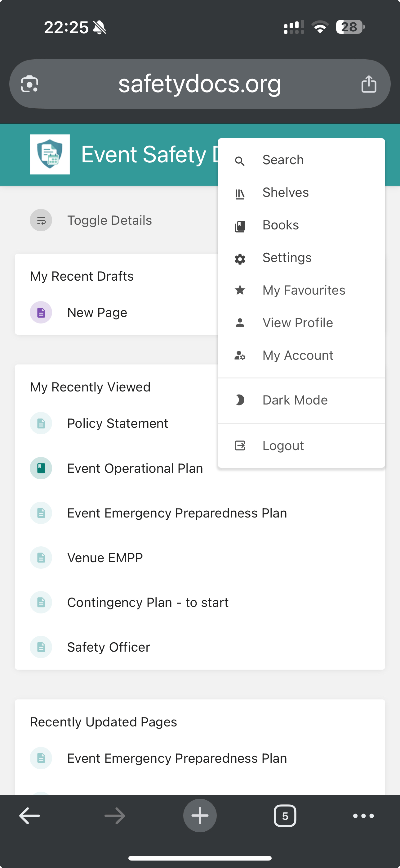Select Shelves from the dropdown menu

tap(301, 192)
